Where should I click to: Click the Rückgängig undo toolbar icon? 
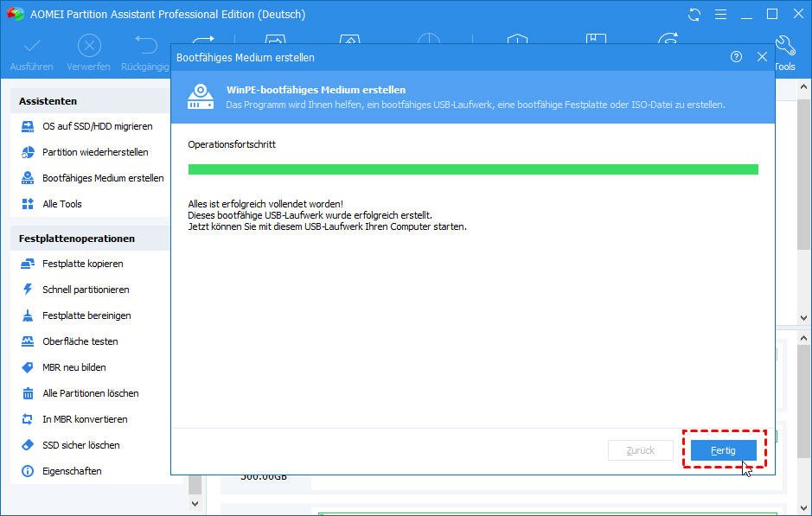click(145, 45)
